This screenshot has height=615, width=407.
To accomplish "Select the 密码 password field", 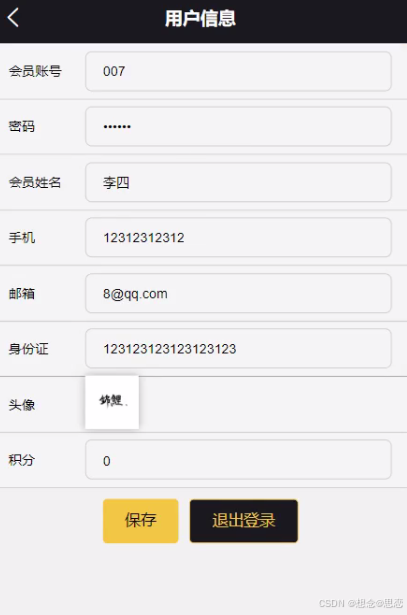I will pyautogui.click(x=238, y=126).
